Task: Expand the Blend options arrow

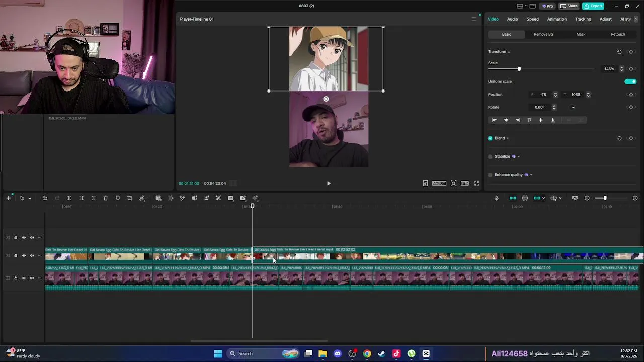Action: tap(507, 138)
